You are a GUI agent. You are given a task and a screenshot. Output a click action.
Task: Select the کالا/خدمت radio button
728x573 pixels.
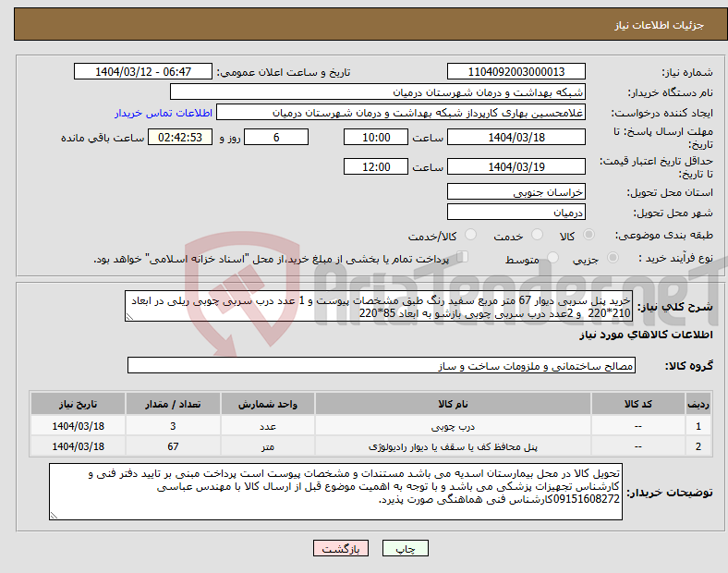471,235
